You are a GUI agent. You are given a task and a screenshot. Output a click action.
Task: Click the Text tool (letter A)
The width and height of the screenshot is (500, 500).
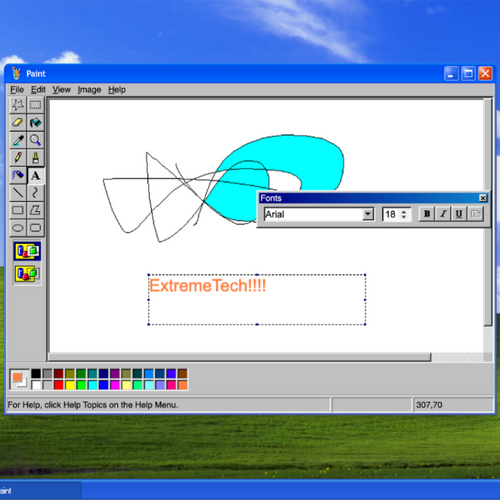coord(35,175)
